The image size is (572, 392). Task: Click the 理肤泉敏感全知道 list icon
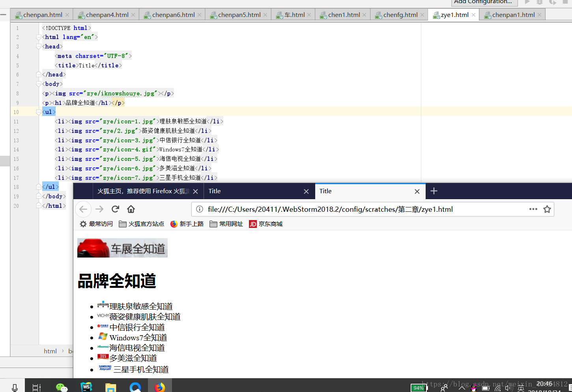[103, 304]
